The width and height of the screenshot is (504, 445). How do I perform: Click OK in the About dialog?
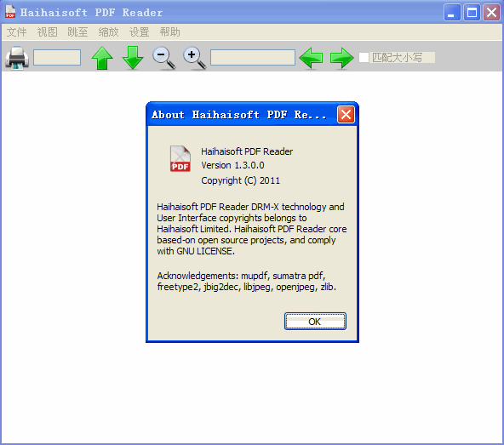315,322
